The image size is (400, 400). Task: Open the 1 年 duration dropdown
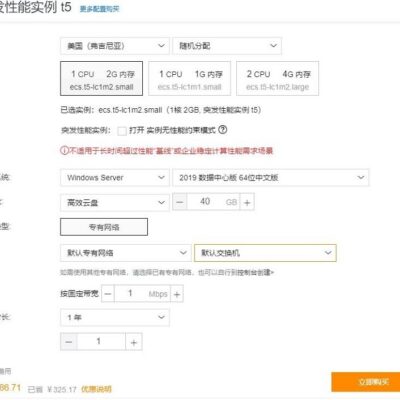[115, 317]
